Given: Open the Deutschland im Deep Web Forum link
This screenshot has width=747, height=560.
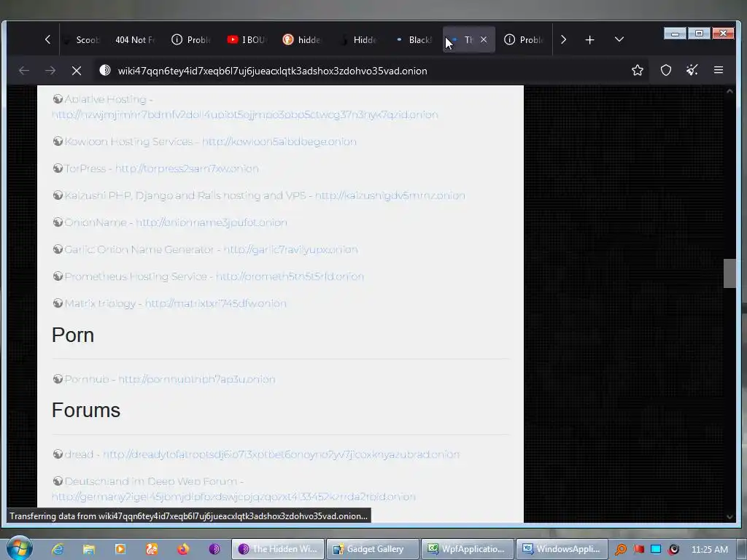Looking at the screenshot, I should 233,497.
